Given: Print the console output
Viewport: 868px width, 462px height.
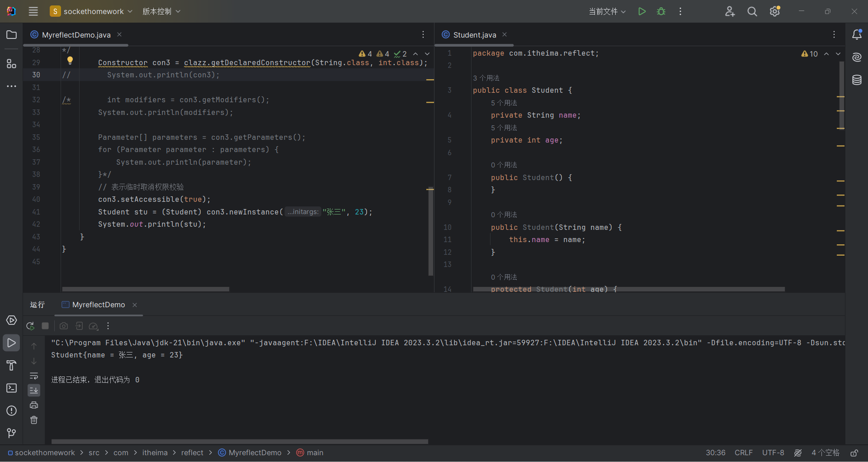Looking at the screenshot, I should point(34,405).
